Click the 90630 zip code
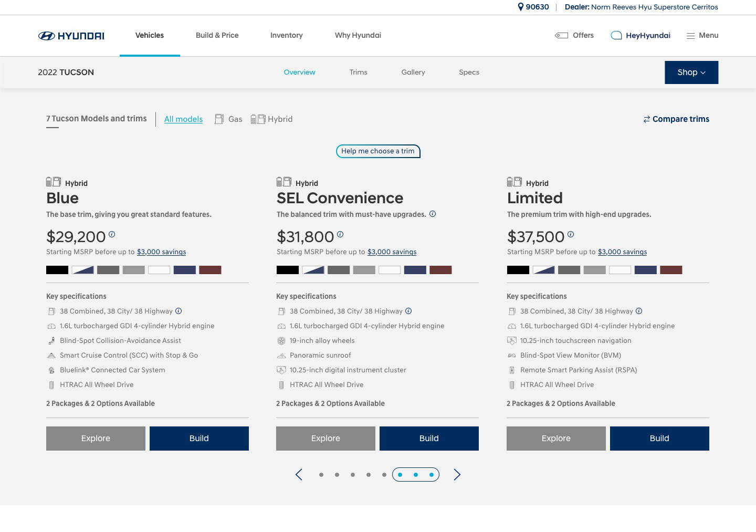 point(537,7)
